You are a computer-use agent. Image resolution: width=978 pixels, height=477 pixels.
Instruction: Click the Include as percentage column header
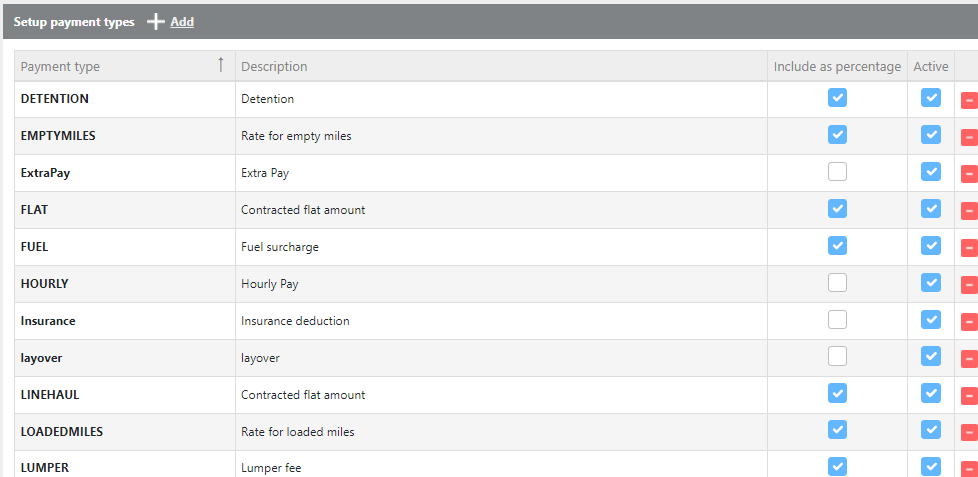837,67
